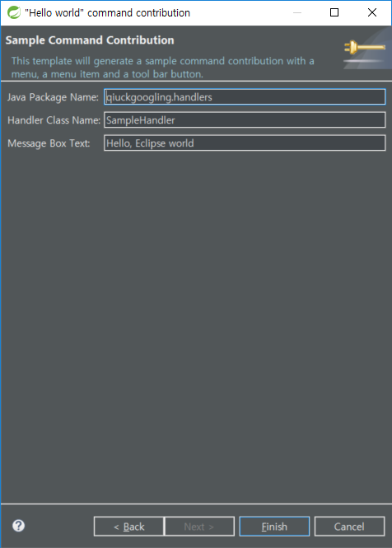Click the Handler Class Name label
Image resolution: width=392 pixels, height=548 pixels.
[54, 120]
